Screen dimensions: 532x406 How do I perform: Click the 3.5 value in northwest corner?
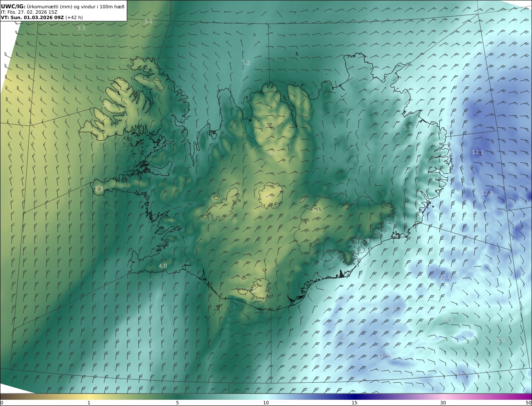pos(81,28)
